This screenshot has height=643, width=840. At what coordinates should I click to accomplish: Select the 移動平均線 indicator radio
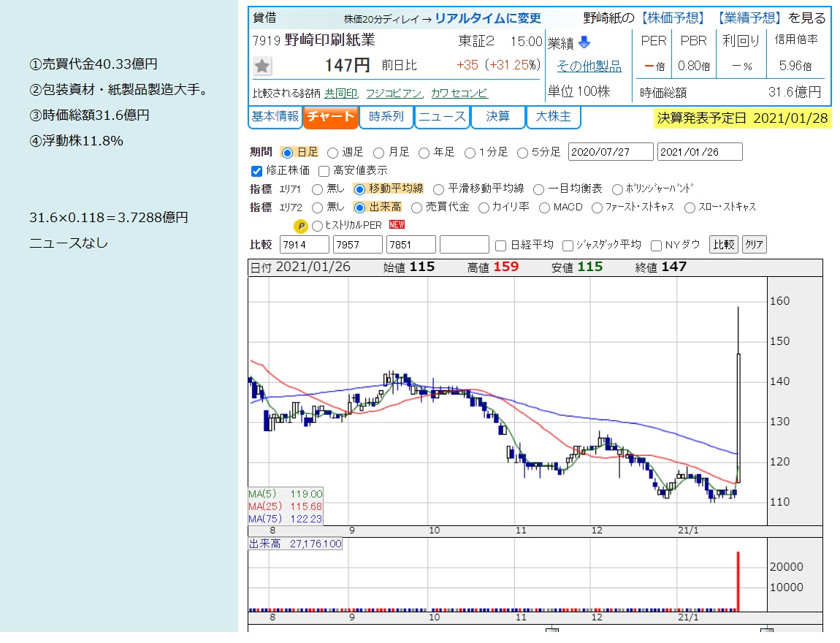pyautogui.click(x=359, y=189)
